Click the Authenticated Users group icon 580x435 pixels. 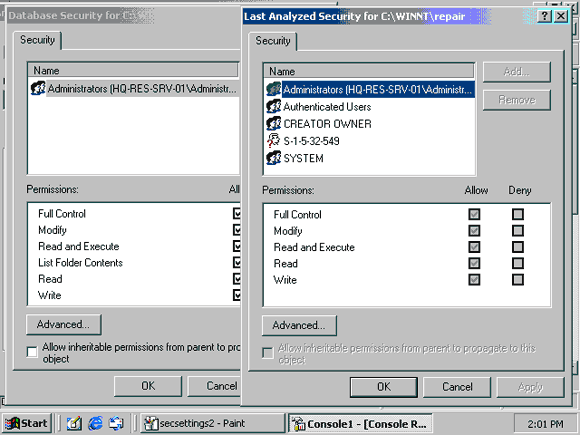(x=274, y=107)
